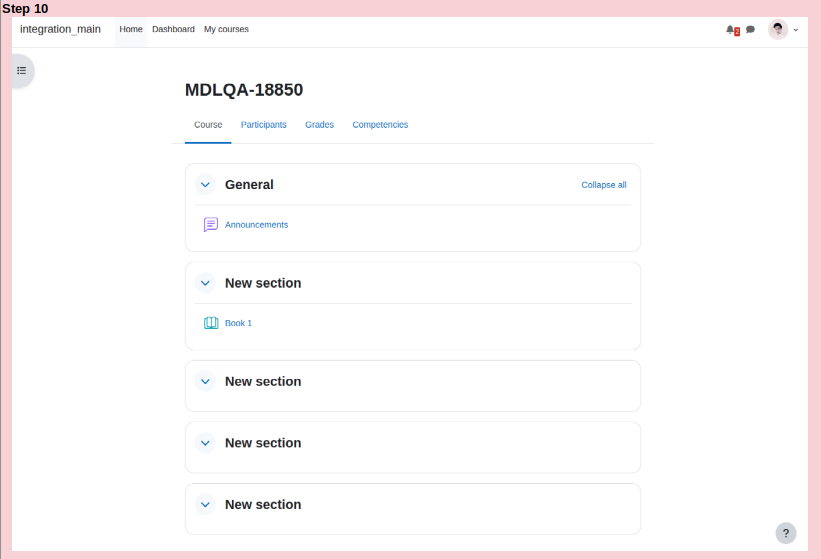Open the notifications bell icon
The image size is (821, 559).
pos(730,30)
